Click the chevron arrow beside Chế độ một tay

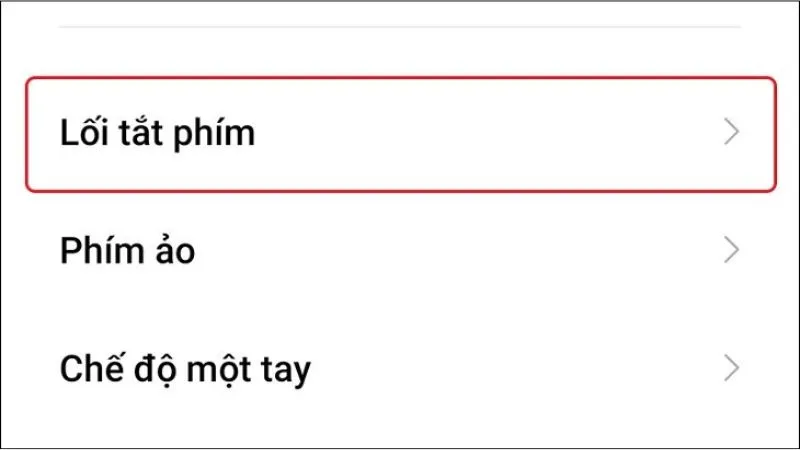tap(732, 367)
